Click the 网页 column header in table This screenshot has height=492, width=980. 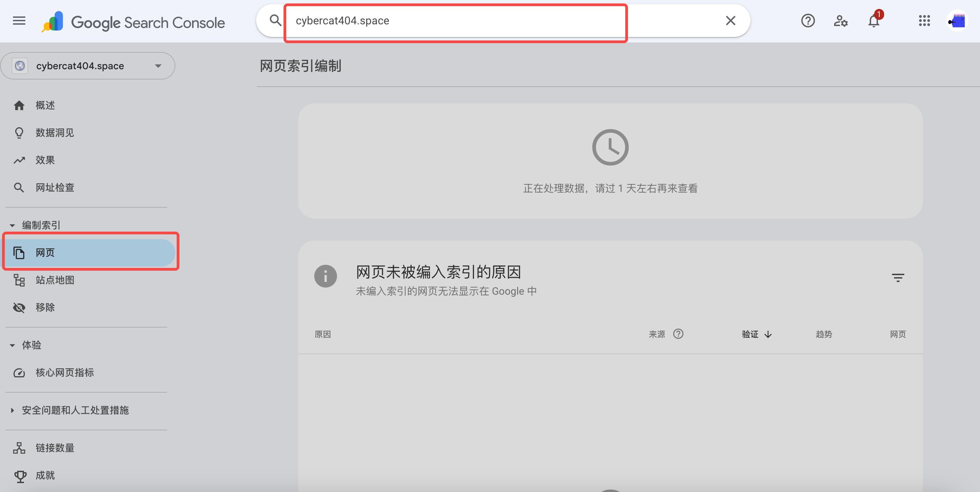tap(898, 334)
